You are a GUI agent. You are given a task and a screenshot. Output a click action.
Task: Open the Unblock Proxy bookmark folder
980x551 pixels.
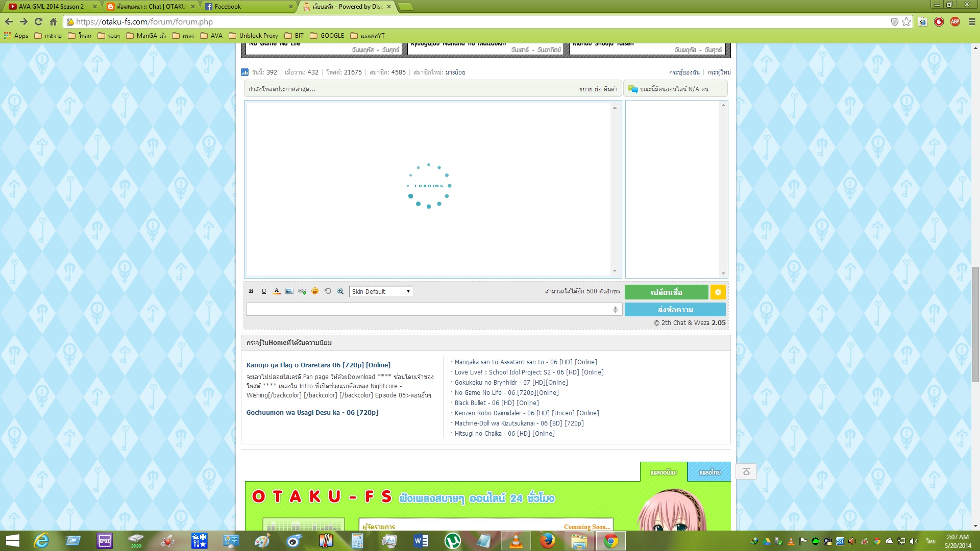coord(254,36)
